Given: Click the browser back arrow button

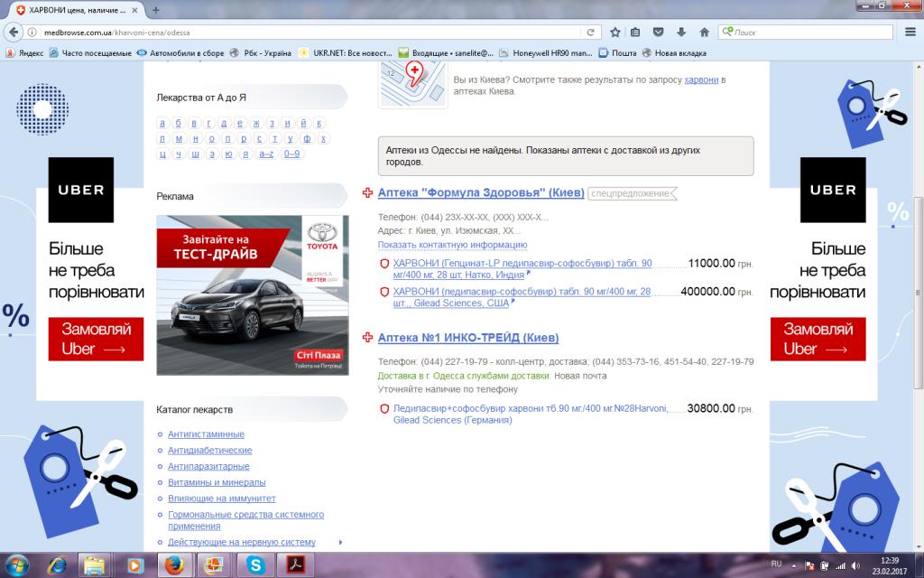Looking at the screenshot, I should click(13, 32).
